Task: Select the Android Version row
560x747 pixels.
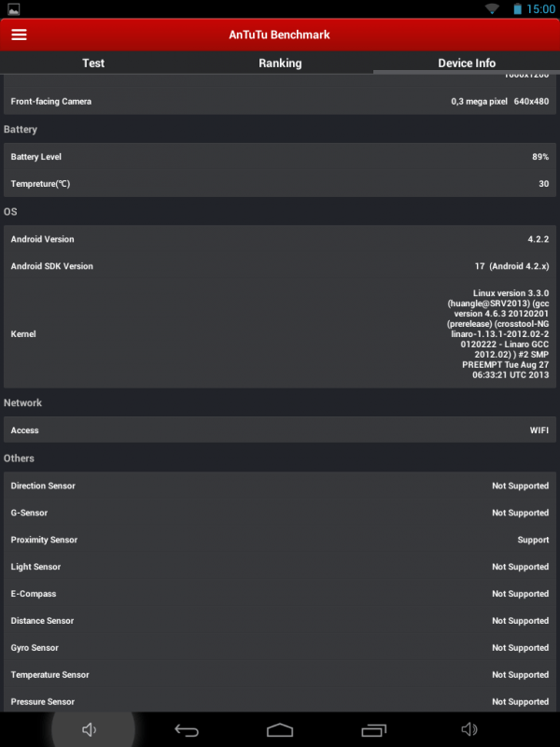Action: 280,239
